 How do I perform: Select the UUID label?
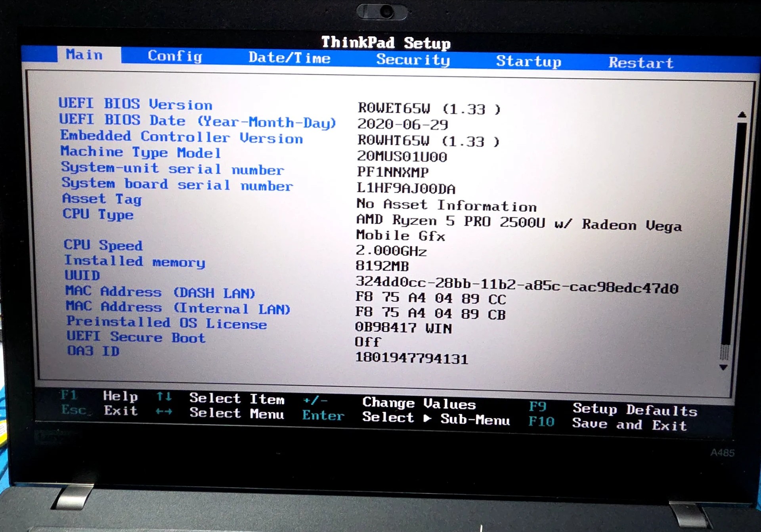(82, 275)
